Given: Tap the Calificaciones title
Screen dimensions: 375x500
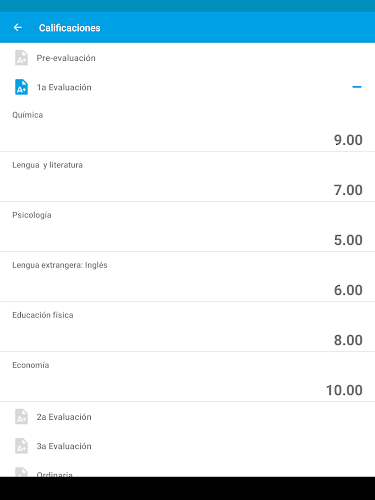Looking at the screenshot, I should tap(70, 28).
